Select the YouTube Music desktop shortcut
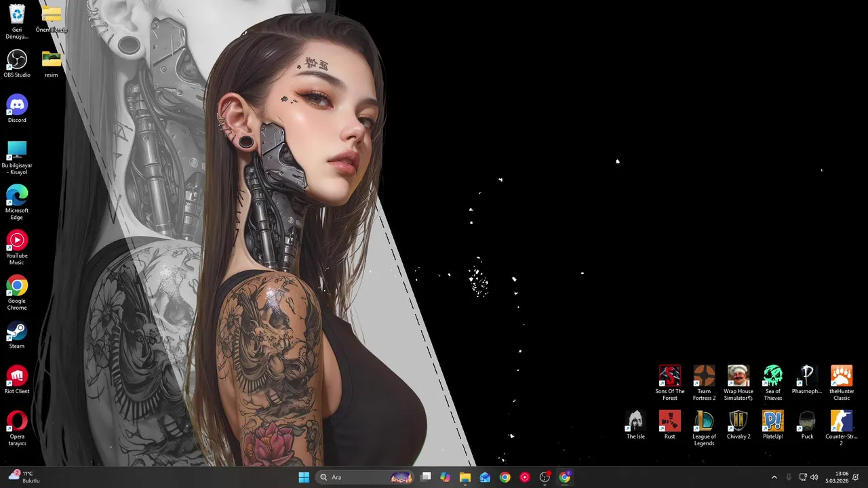Image resolution: width=868 pixels, height=488 pixels. (17, 248)
